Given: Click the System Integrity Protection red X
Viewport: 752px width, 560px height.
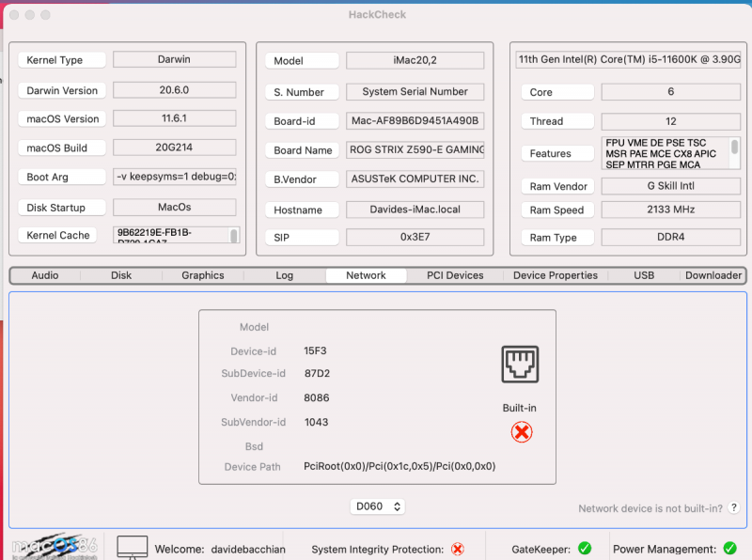Looking at the screenshot, I should [x=458, y=549].
